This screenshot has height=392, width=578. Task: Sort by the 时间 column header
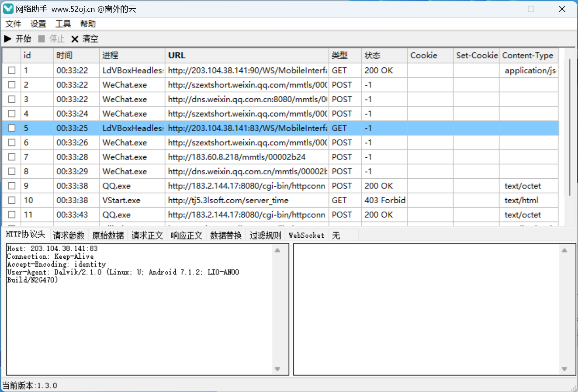76,56
